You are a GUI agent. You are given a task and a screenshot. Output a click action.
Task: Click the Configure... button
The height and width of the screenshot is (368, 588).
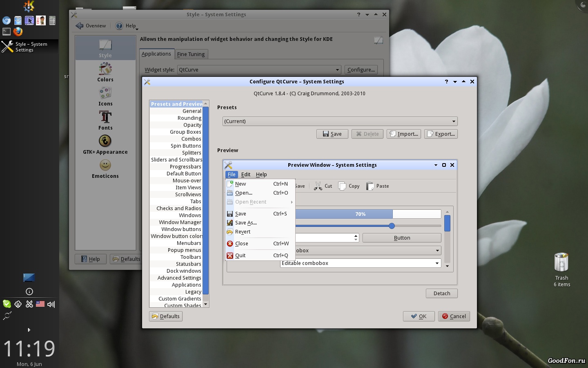[361, 70]
